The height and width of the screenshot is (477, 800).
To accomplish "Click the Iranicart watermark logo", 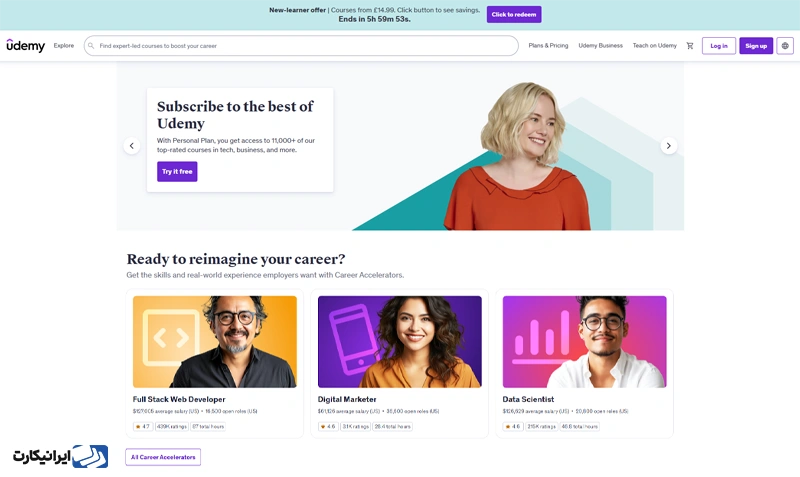I will pyautogui.click(x=61, y=456).
